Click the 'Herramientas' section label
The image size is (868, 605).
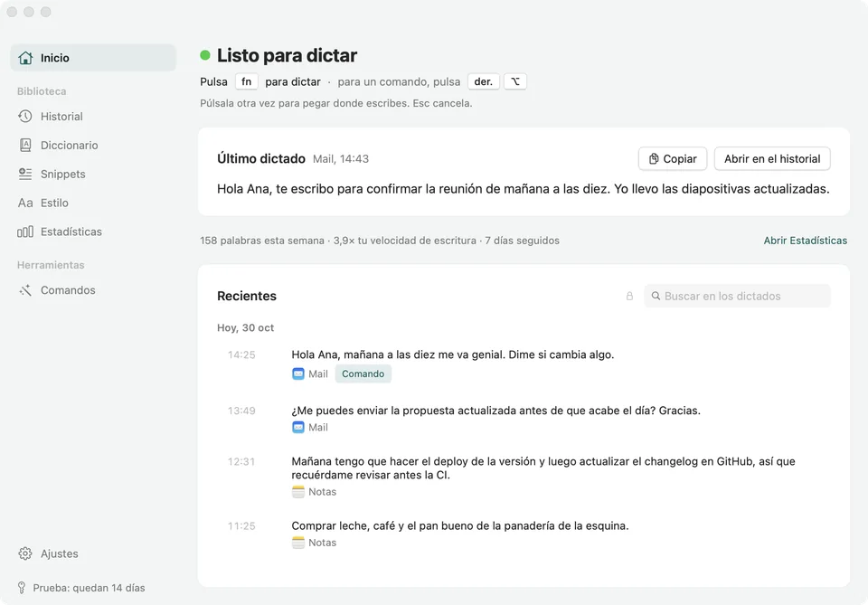pyautogui.click(x=51, y=265)
